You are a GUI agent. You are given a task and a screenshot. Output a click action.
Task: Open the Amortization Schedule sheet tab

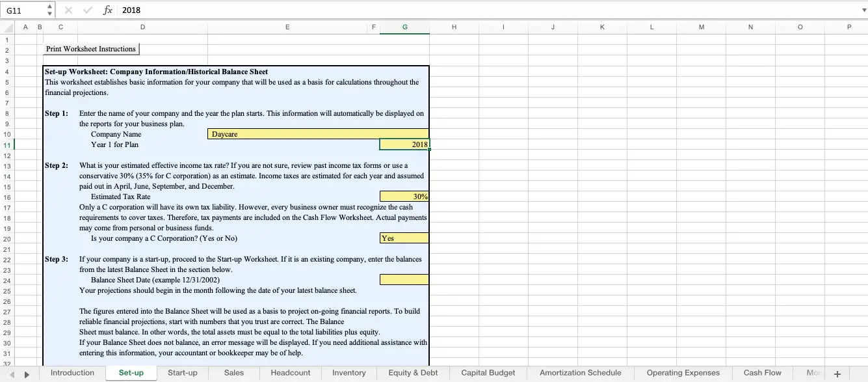click(x=580, y=373)
